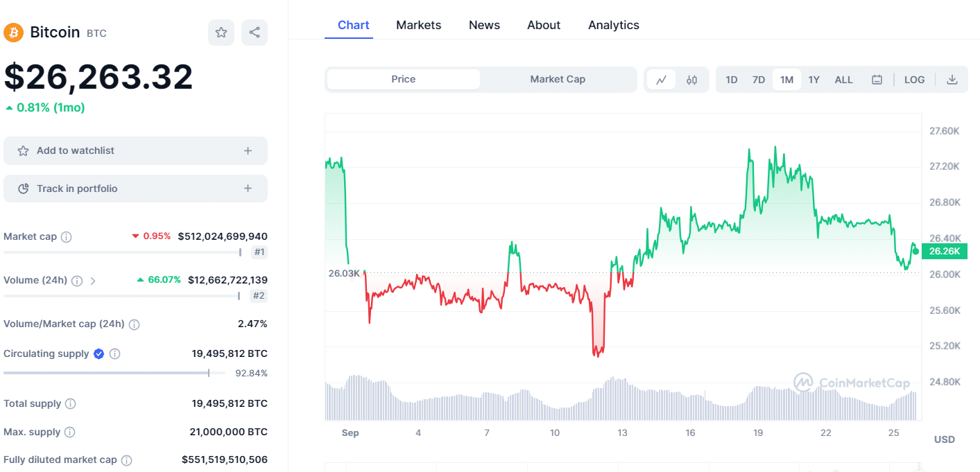The width and height of the screenshot is (980, 472).
Task: Open the Analytics tab
Action: tap(614, 25)
